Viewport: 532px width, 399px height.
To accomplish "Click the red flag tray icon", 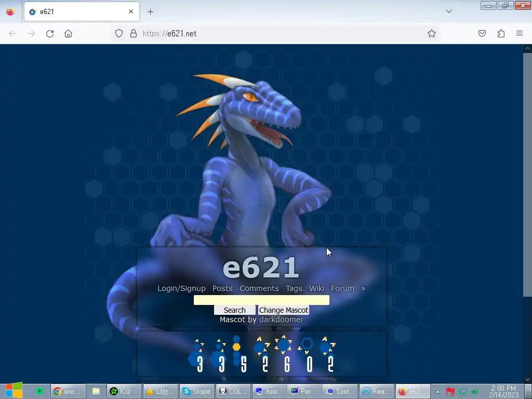I will pyautogui.click(x=450, y=392).
